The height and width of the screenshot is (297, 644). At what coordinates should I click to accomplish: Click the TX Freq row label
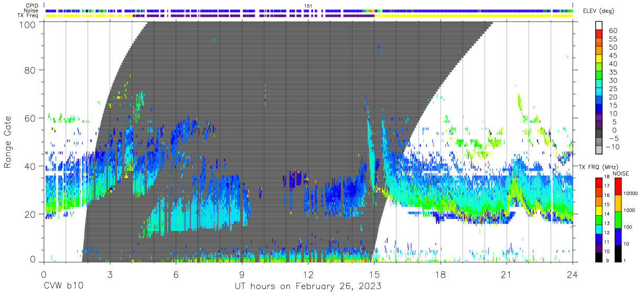[x=28, y=15]
